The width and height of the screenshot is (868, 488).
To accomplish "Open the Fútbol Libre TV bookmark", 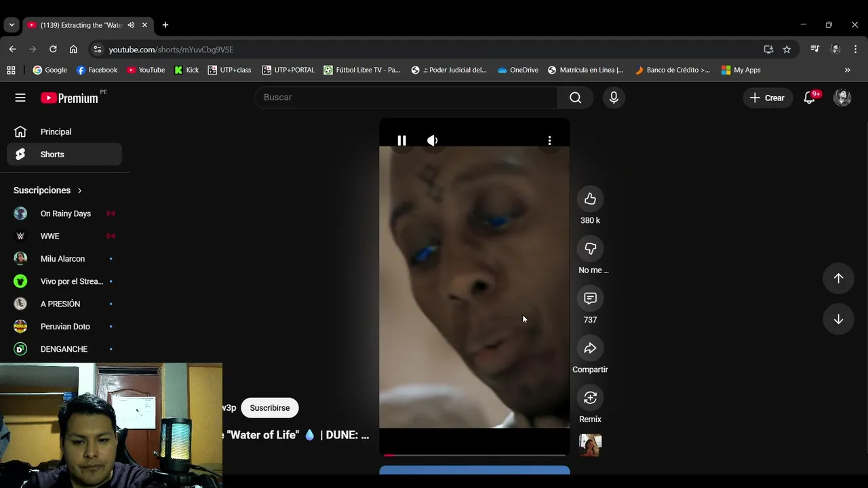I will tap(362, 70).
